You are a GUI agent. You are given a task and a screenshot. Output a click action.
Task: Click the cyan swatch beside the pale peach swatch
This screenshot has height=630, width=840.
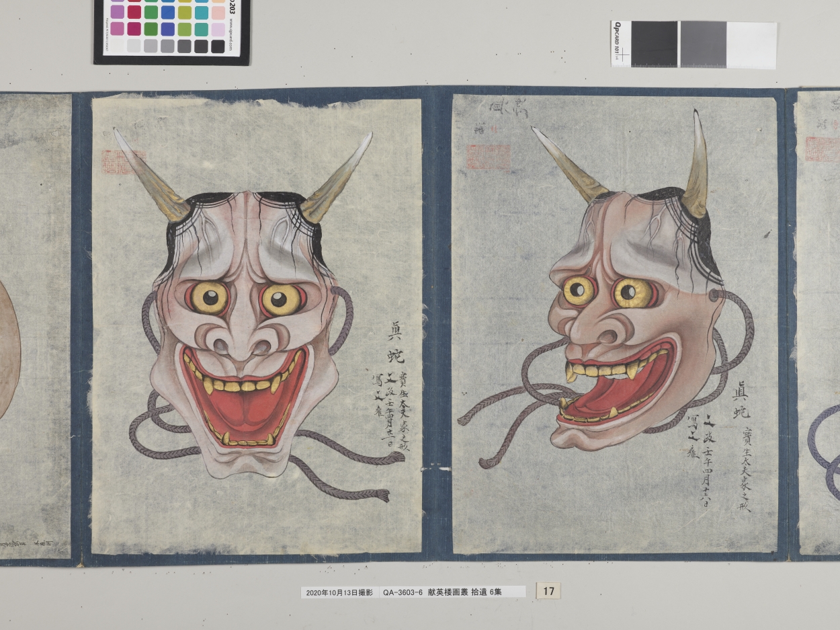(x=201, y=12)
